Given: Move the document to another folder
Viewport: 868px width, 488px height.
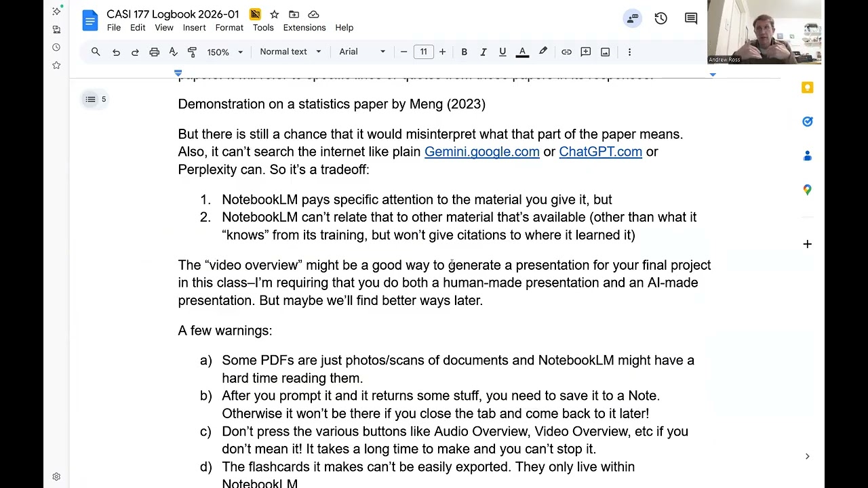Looking at the screenshot, I should [294, 14].
